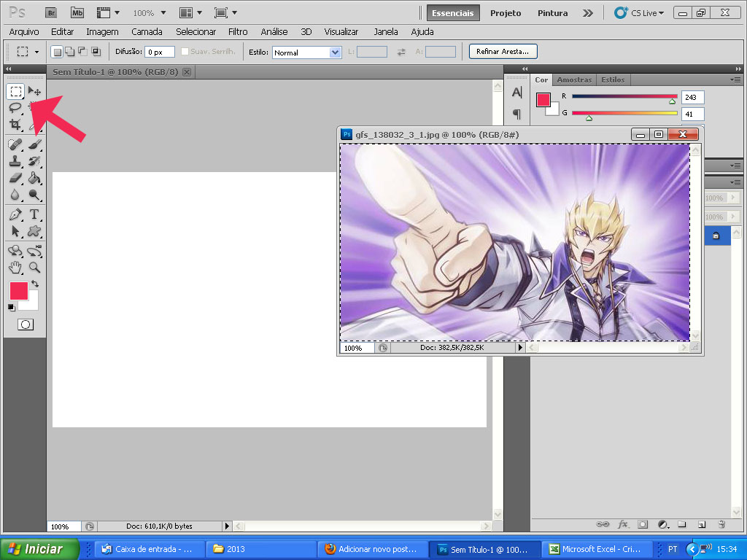Switch to the Amostras tab
The width and height of the screenshot is (747, 560).
pyautogui.click(x=574, y=80)
